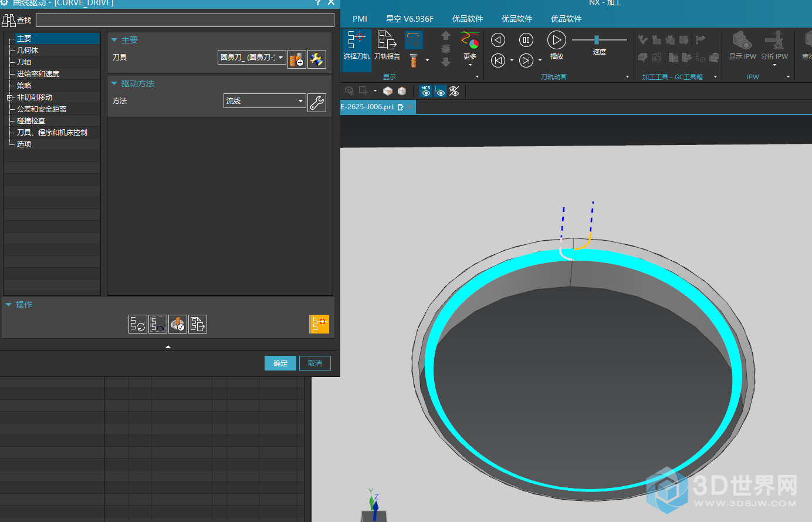The height and width of the screenshot is (522, 812).
Task: Click the wrench icon to edit 流线 method
Action: pos(317,103)
